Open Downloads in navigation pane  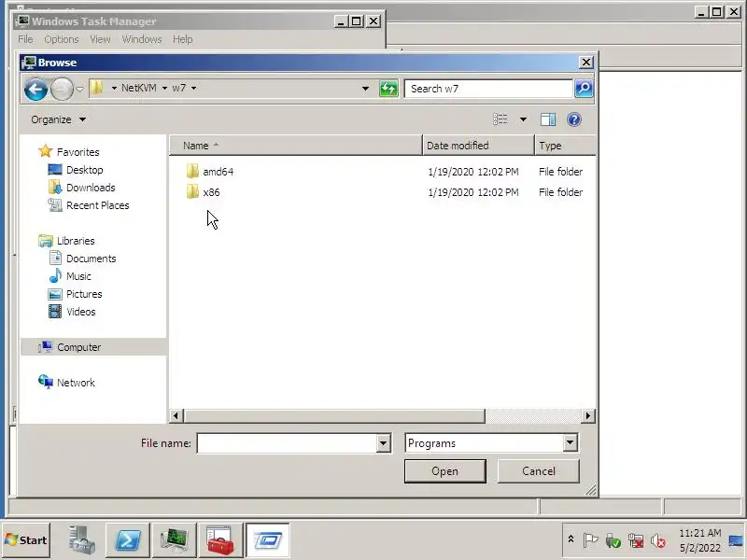click(91, 188)
